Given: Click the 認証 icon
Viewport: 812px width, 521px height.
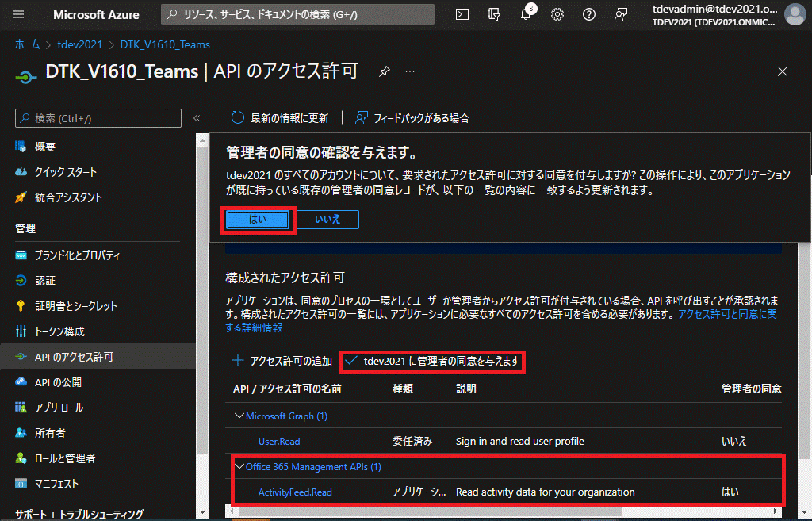Looking at the screenshot, I should click(21, 280).
